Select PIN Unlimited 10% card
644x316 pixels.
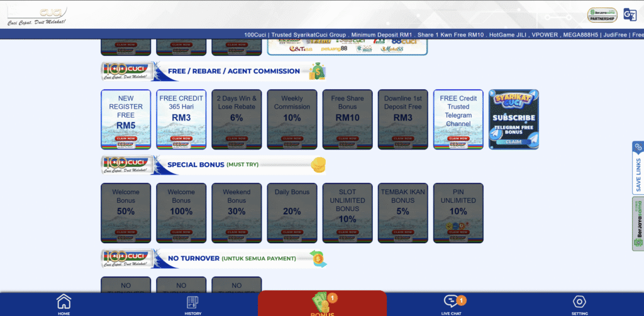458,213
